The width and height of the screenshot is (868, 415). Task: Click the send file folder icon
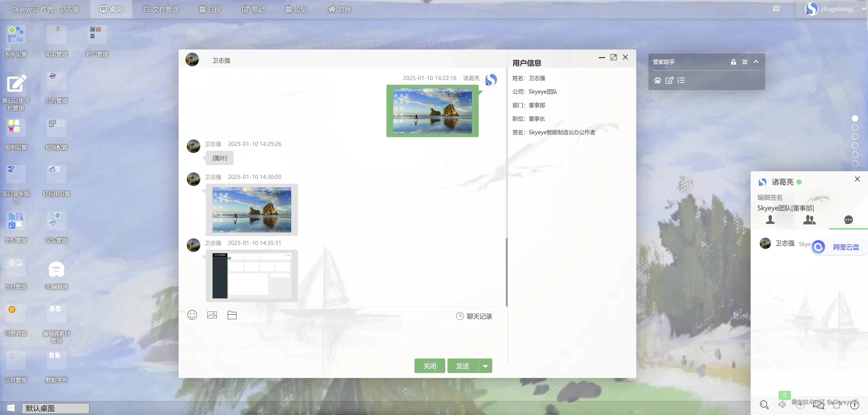(x=232, y=315)
